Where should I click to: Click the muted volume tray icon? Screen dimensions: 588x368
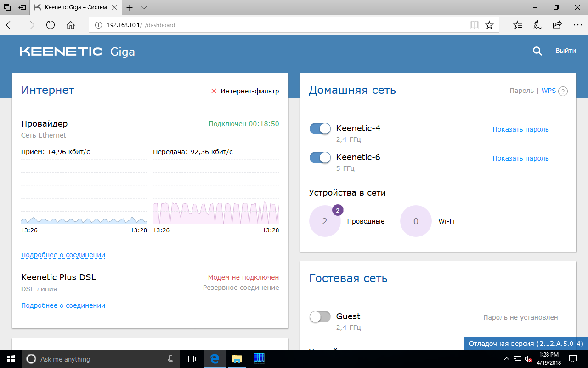click(x=529, y=359)
